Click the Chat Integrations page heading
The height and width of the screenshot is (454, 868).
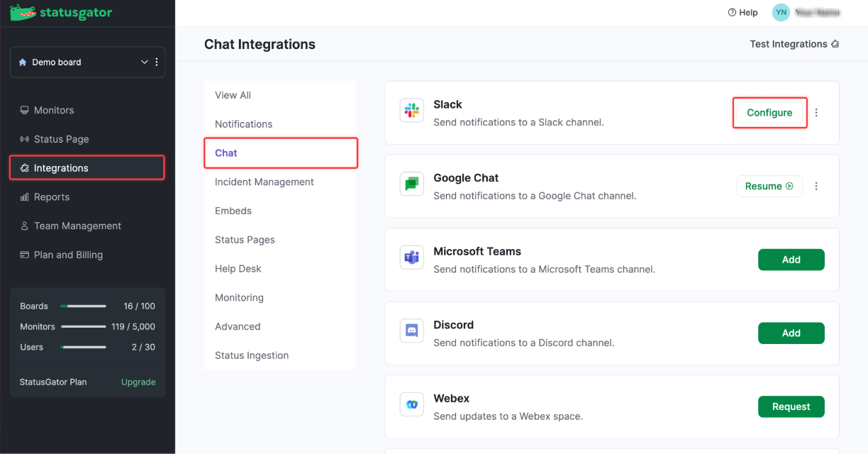tap(260, 44)
